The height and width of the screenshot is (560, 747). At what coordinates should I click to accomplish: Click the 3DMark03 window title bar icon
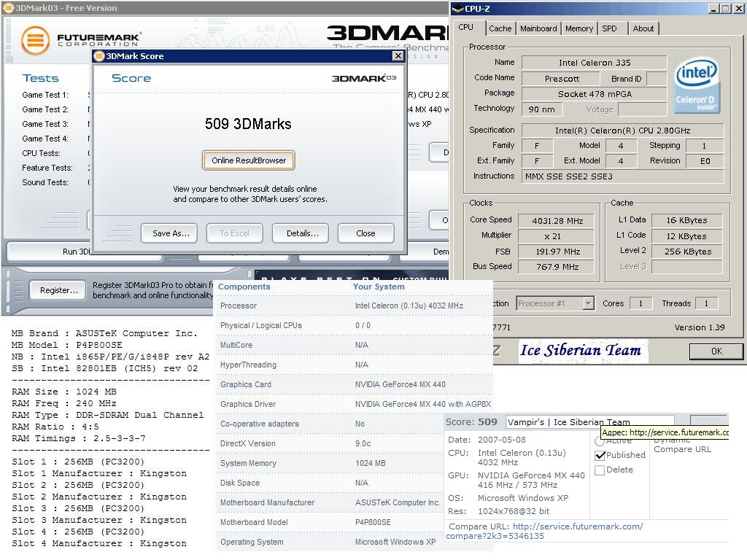8,7
